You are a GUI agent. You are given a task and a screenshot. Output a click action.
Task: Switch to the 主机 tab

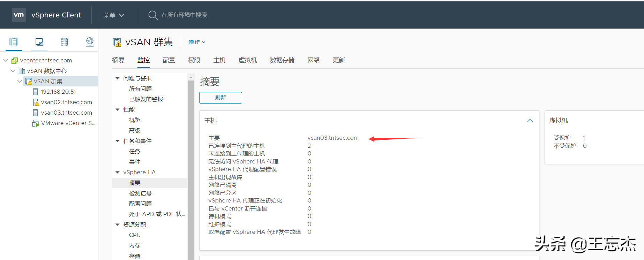point(219,60)
